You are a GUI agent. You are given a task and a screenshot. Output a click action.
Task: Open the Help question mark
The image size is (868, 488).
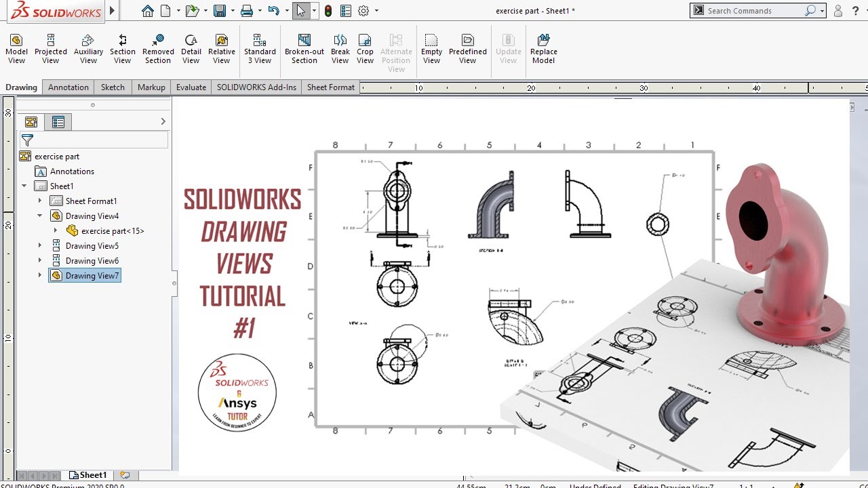(x=854, y=11)
